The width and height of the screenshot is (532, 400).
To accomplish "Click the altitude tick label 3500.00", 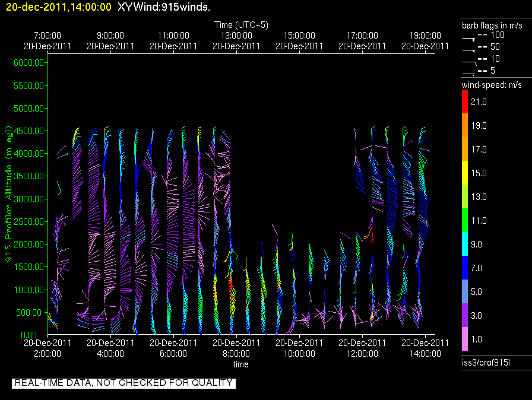I will click(29, 176).
